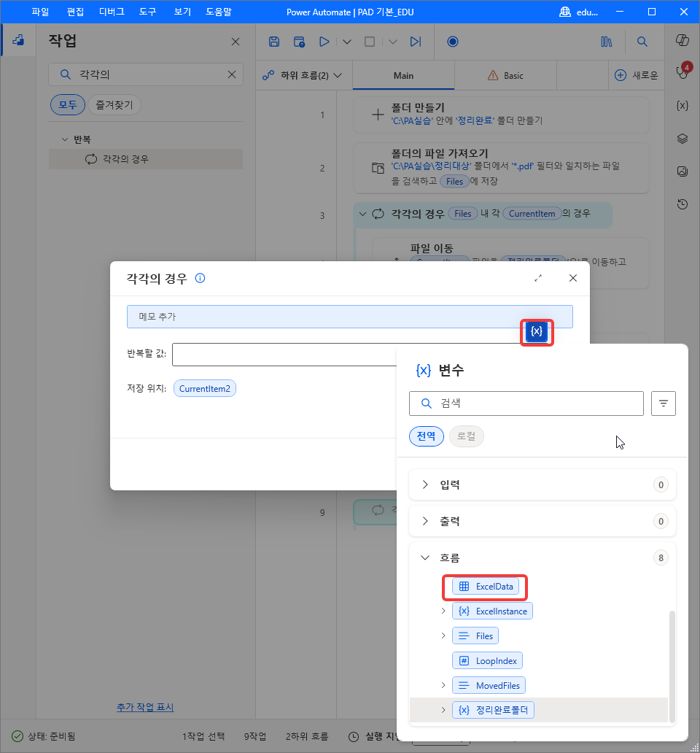700x753 pixels.
Task: Click the search magnifier in toolbar
Action: click(x=642, y=42)
